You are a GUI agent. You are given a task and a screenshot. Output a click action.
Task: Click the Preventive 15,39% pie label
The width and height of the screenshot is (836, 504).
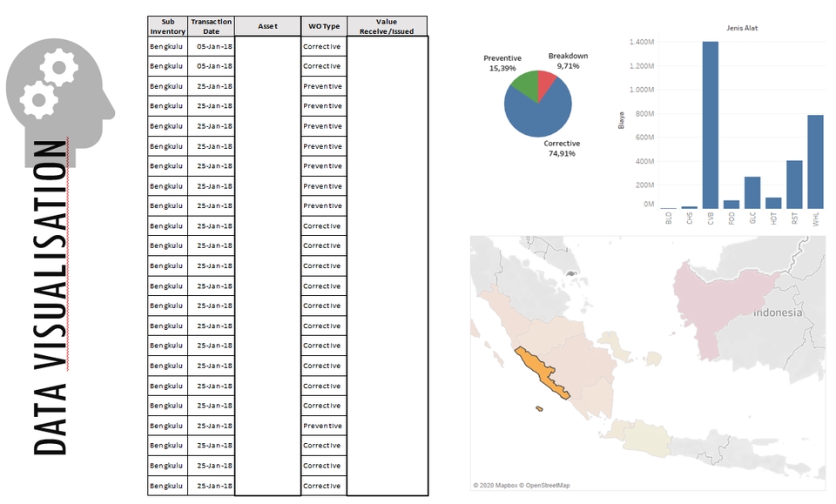tap(502, 63)
